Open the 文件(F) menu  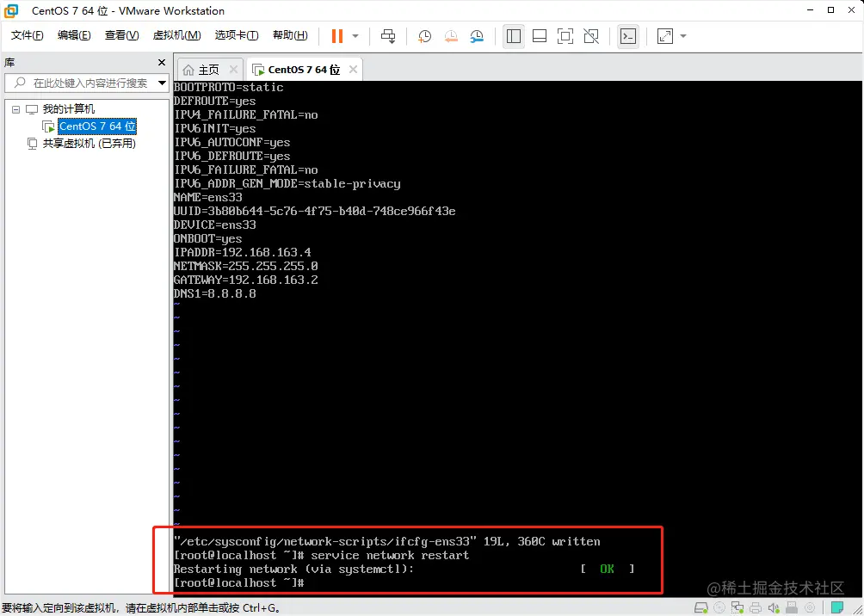point(27,36)
